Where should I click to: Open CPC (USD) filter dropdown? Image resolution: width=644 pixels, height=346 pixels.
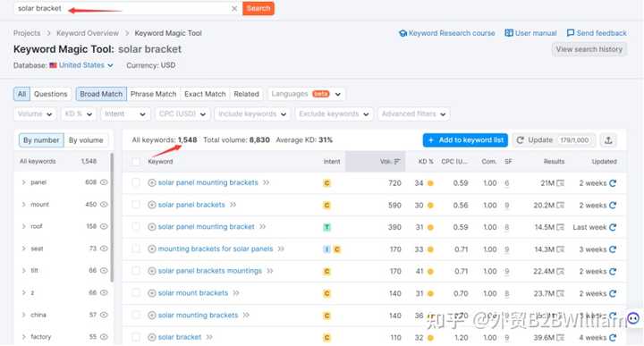click(x=182, y=114)
